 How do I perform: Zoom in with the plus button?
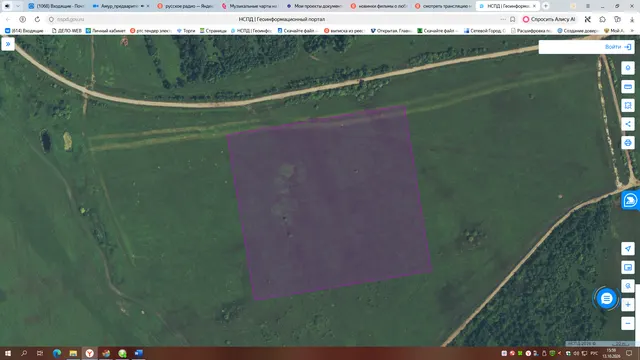click(628, 304)
